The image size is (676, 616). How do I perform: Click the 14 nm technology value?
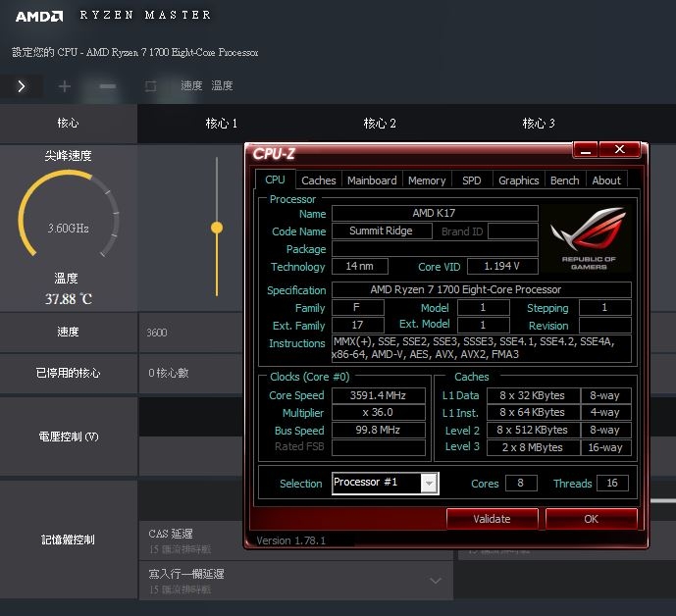coord(359,267)
